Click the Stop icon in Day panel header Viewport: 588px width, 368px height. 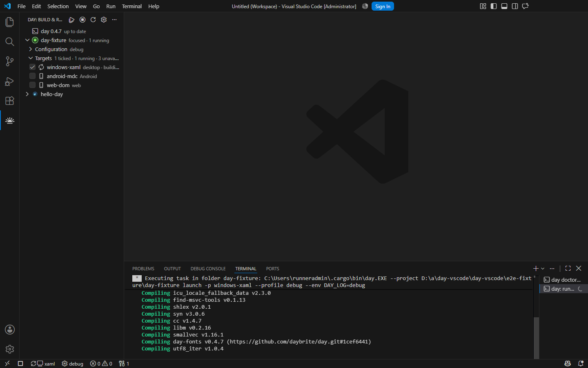tap(82, 20)
